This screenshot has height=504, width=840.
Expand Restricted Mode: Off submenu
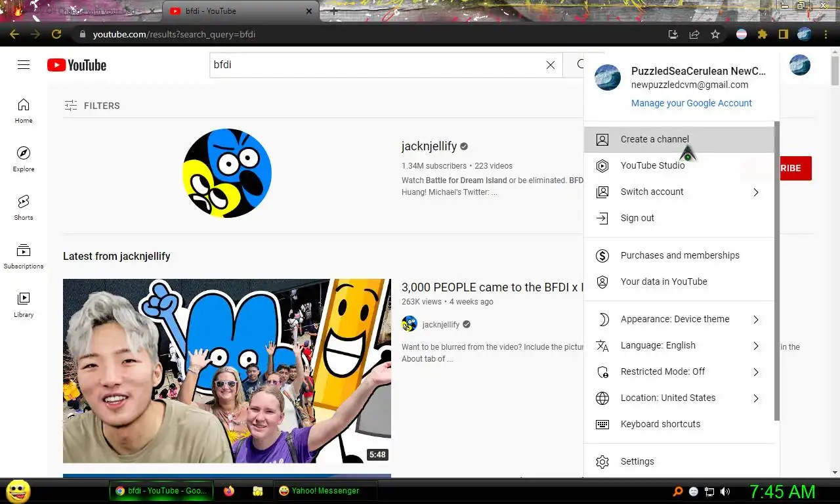tap(679, 371)
